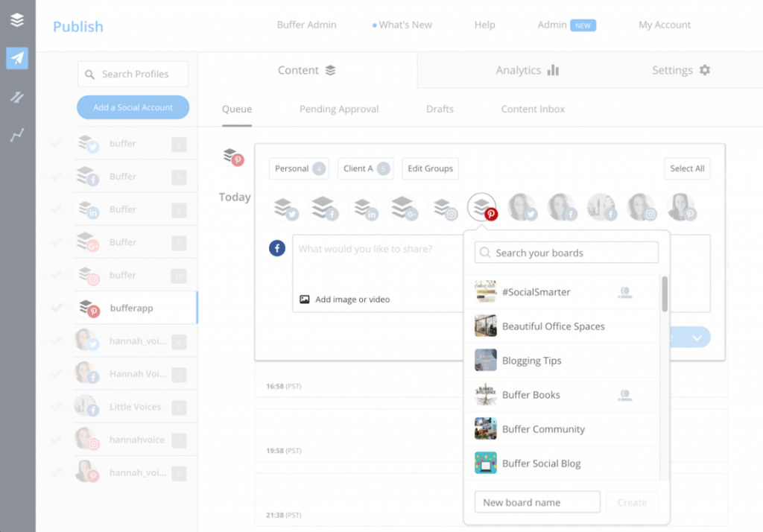Click the shared-board icon next to Buffer Books
The width and height of the screenshot is (763, 532).
coord(625,395)
